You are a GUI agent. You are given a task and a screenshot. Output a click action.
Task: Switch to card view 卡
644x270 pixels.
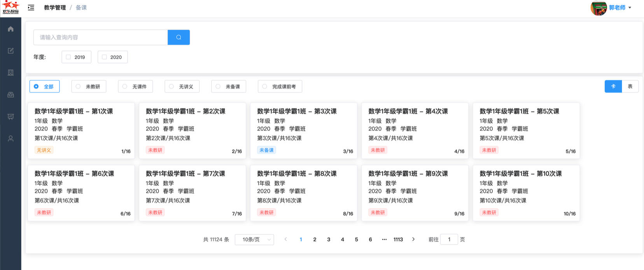pyautogui.click(x=613, y=86)
